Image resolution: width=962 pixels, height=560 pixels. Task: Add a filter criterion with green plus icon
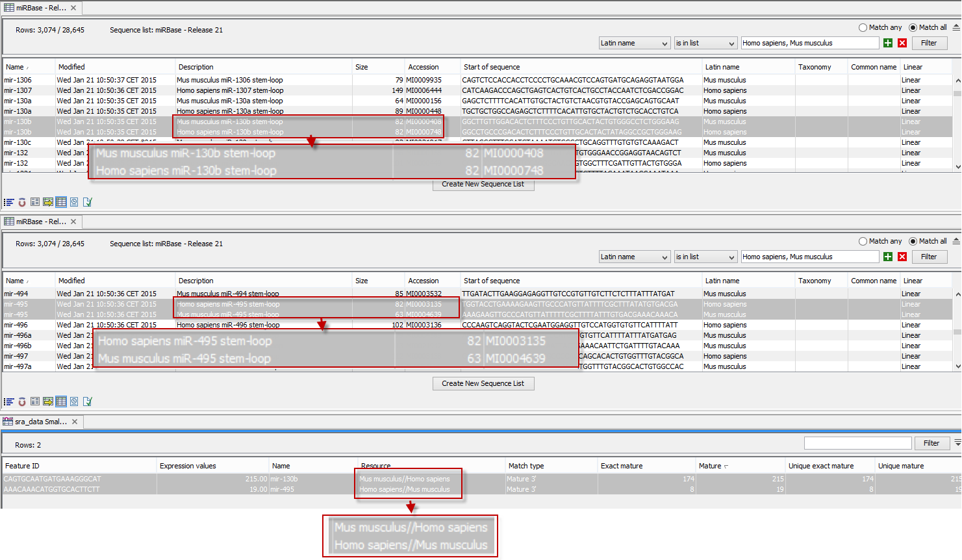[887, 42]
